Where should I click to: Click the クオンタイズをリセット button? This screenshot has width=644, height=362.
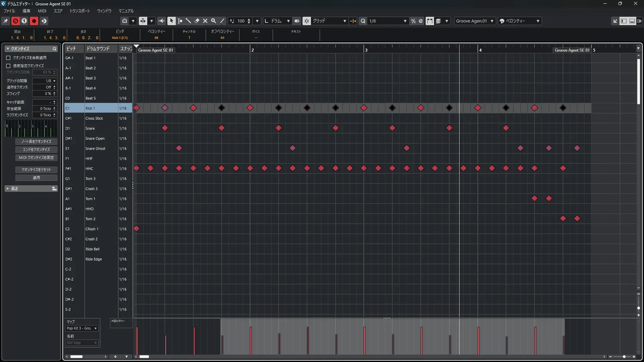click(x=36, y=170)
